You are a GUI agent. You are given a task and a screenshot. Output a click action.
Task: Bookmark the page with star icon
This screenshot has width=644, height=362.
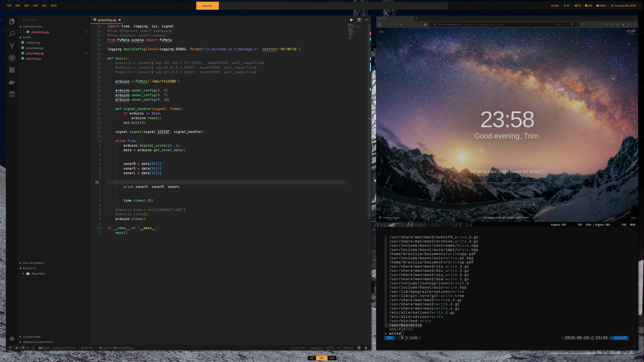pyautogui.click(x=577, y=24)
